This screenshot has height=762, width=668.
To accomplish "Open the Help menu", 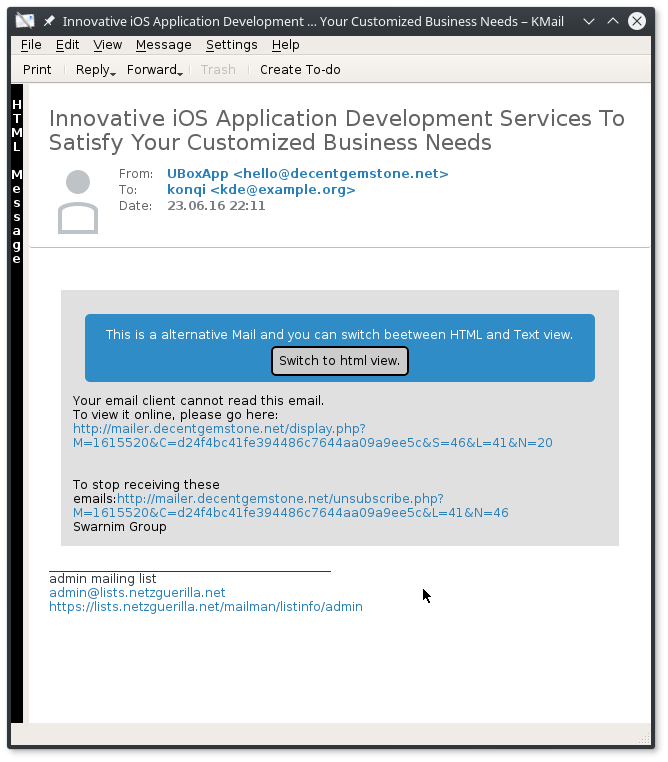I will point(285,45).
